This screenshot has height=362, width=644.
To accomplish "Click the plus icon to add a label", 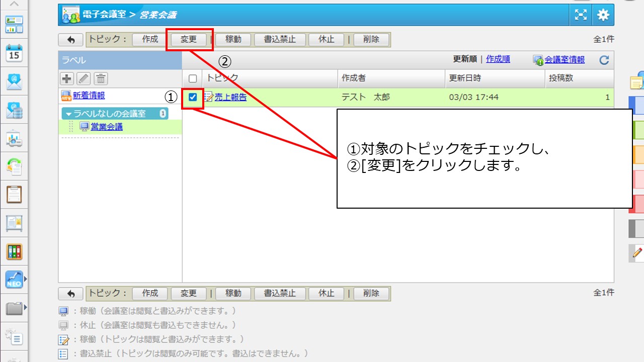I will click(x=67, y=78).
